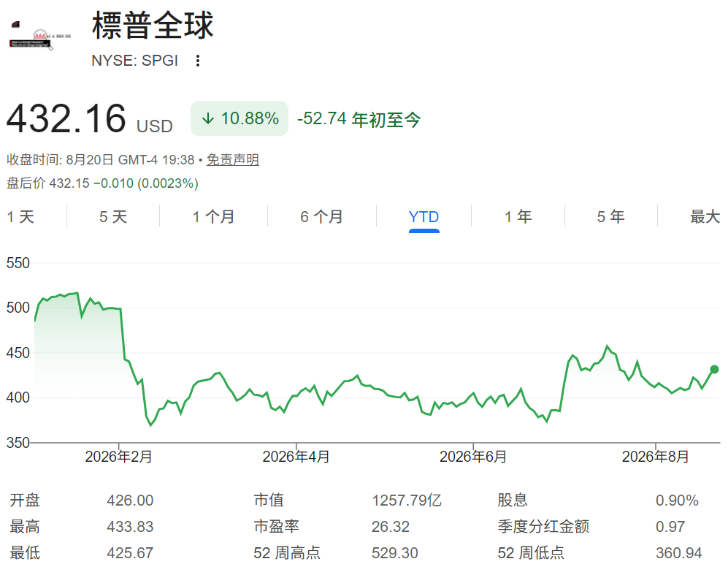Click the 400 y-axis label
Image resolution: width=728 pixels, height=567 pixels.
click(x=18, y=397)
